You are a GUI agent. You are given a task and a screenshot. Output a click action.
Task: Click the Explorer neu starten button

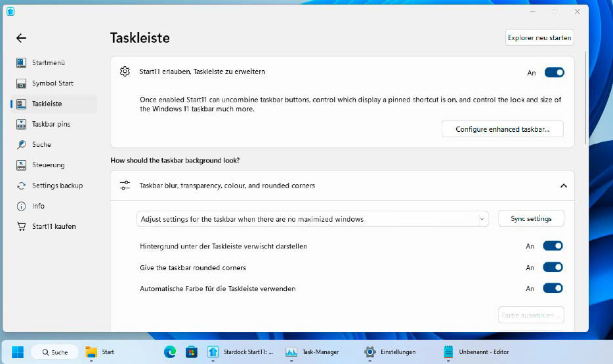coord(539,37)
